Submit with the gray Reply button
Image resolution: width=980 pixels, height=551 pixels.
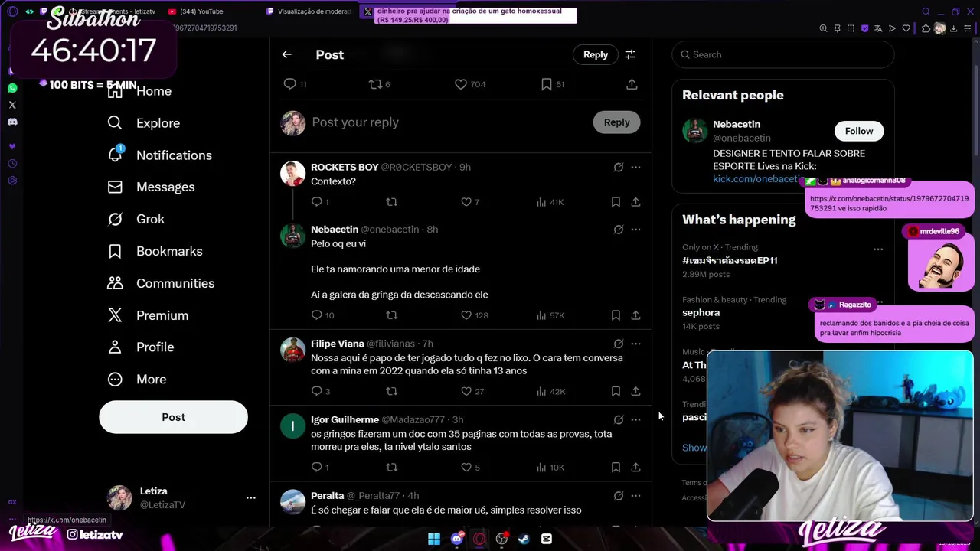(616, 122)
